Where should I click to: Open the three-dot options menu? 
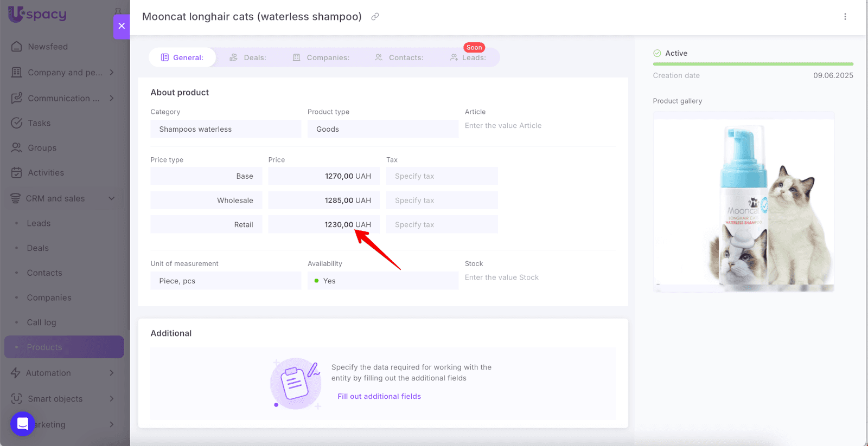point(845,17)
